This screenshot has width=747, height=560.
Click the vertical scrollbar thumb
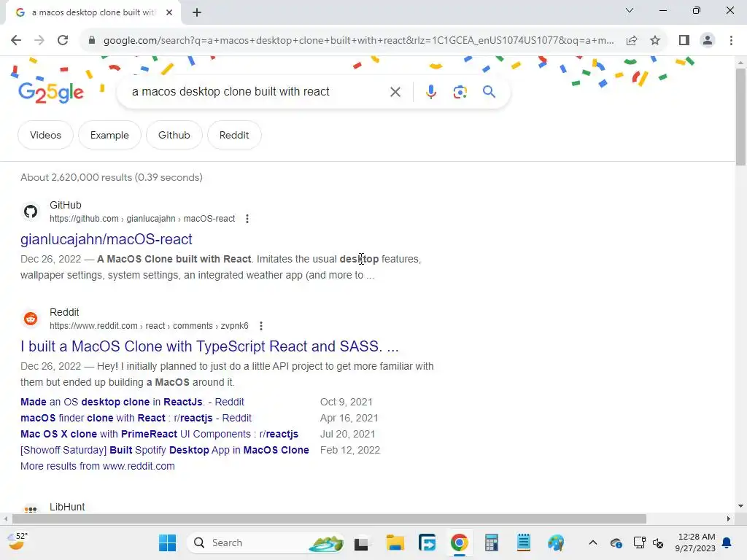pos(740,117)
